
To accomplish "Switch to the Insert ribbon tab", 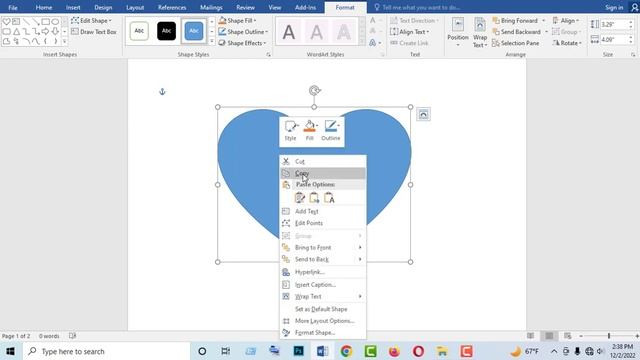I will [73, 7].
